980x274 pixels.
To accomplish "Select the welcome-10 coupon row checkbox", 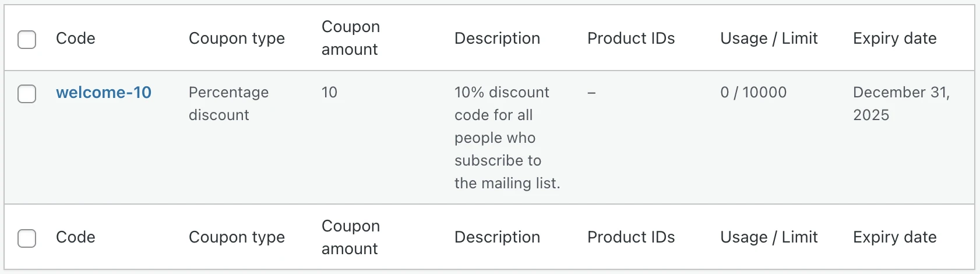I will point(27,94).
